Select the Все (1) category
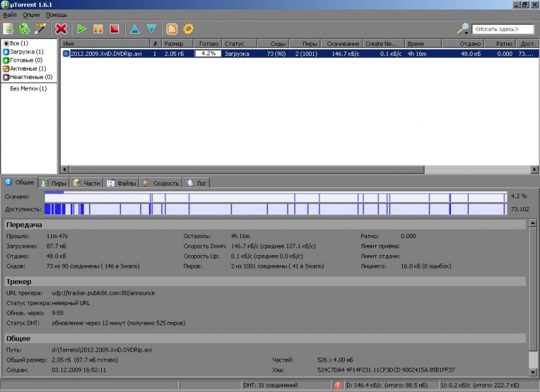540x392 pixels. point(16,43)
